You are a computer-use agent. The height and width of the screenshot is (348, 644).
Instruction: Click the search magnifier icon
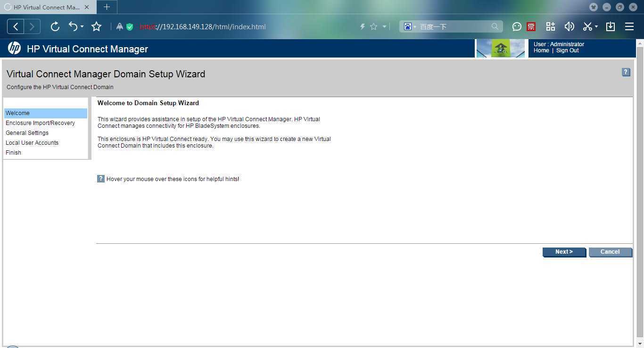[x=495, y=27]
